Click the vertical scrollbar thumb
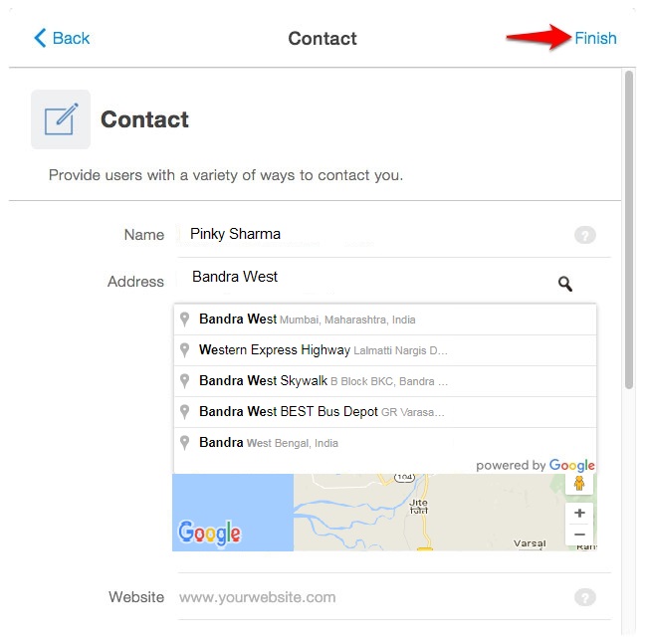This screenshot has width=647, height=644. point(628,230)
